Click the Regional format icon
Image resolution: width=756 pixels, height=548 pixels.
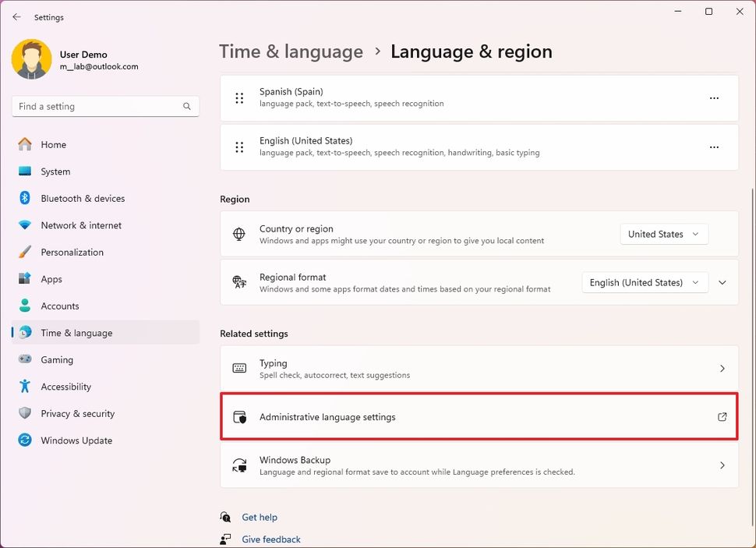[239, 282]
